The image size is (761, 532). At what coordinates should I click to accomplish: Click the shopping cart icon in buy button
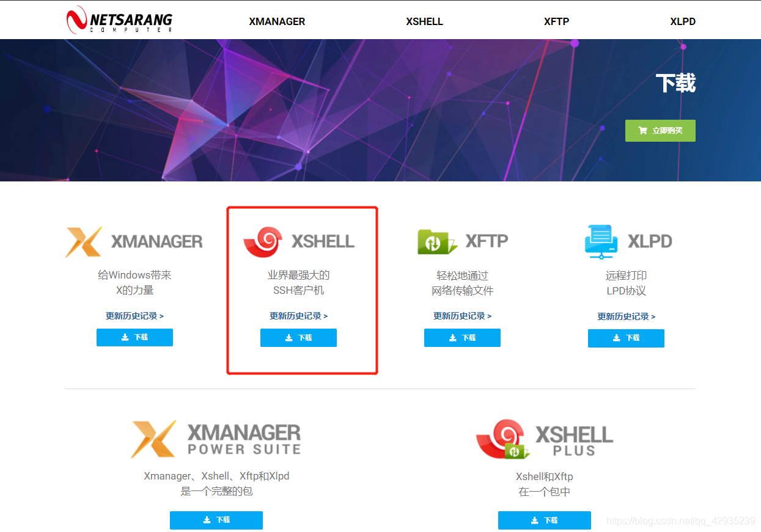tap(642, 131)
